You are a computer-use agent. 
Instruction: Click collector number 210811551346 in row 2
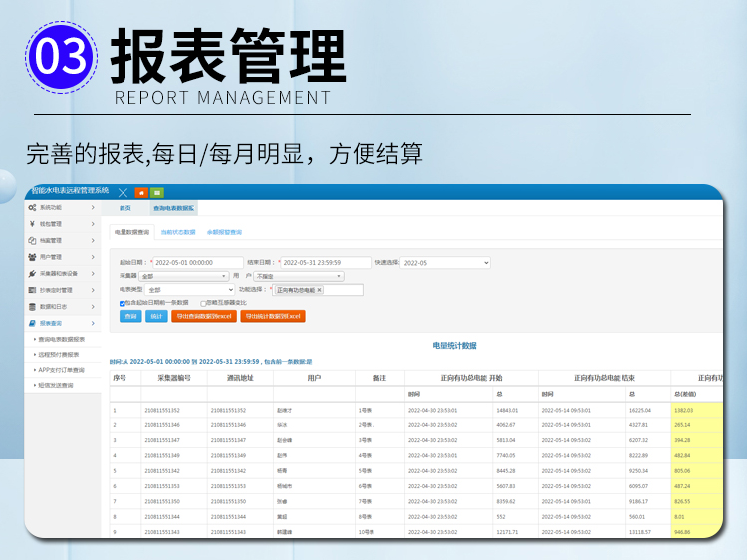162,425
